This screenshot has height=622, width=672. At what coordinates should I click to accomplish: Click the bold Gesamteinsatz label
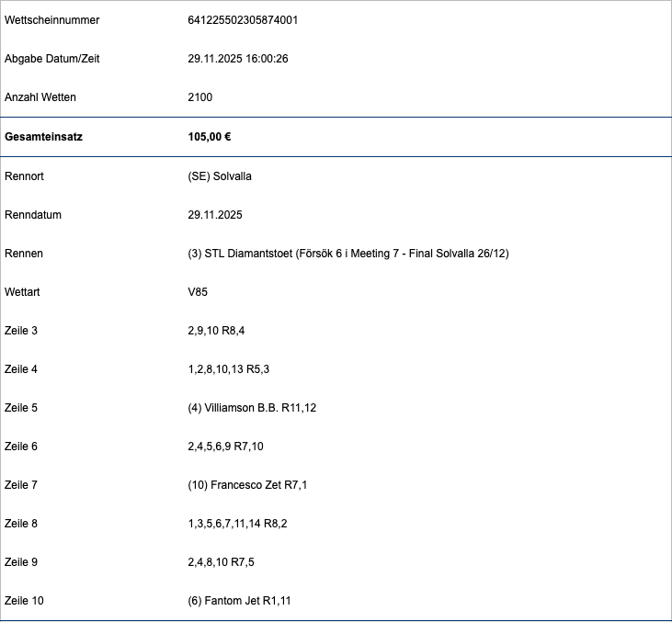click(x=43, y=137)
